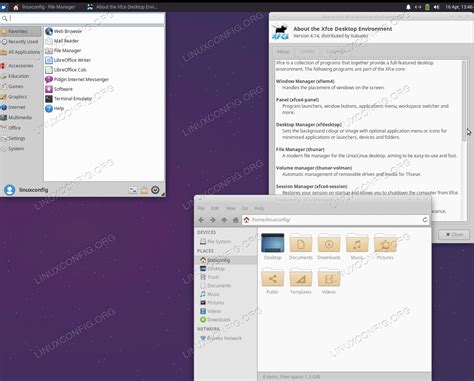Open the Settings category in the menu
The height and width of the screenshot is (381, 474).
click(x=21, y=138)
